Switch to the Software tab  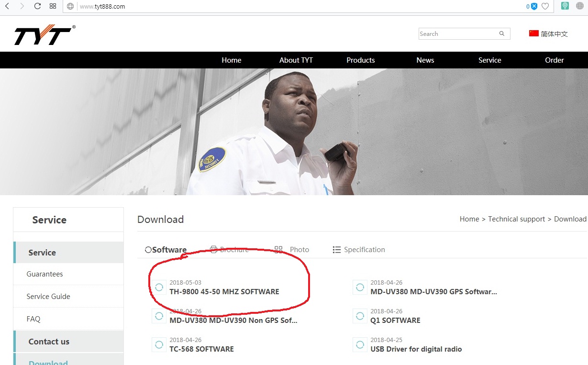click(x=166, y=250)
